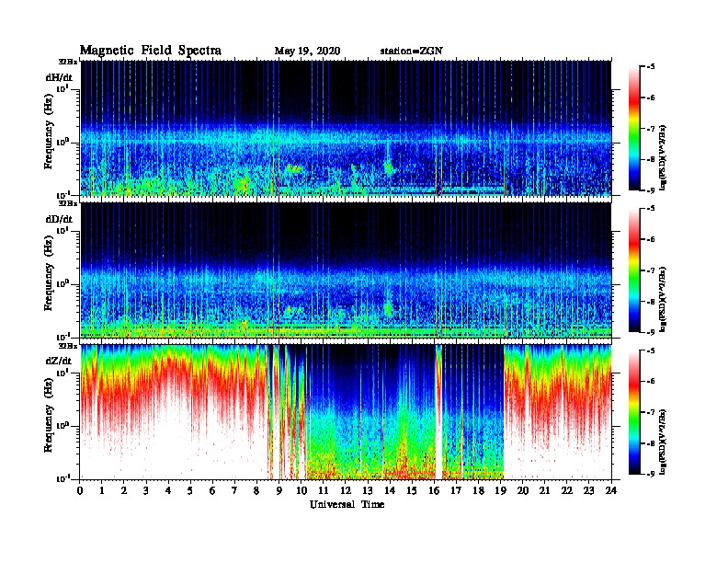Click hour "0" on the Universal Time axis

80,490
